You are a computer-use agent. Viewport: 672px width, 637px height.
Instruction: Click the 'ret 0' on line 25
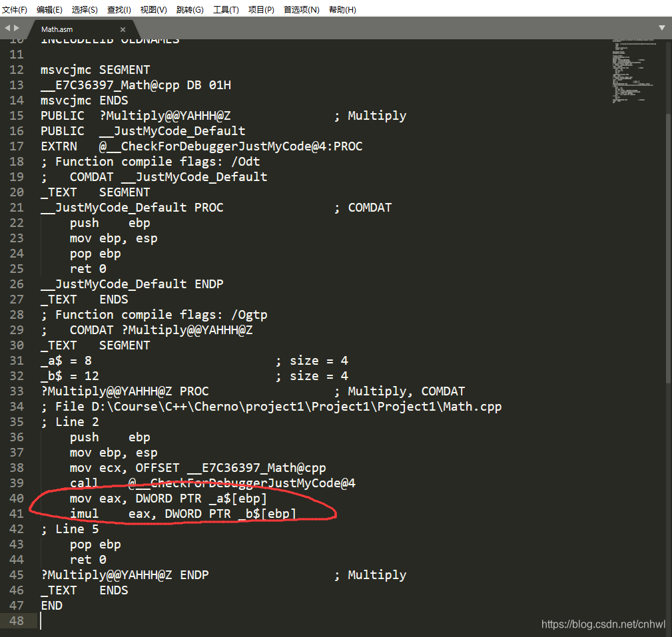89,269
